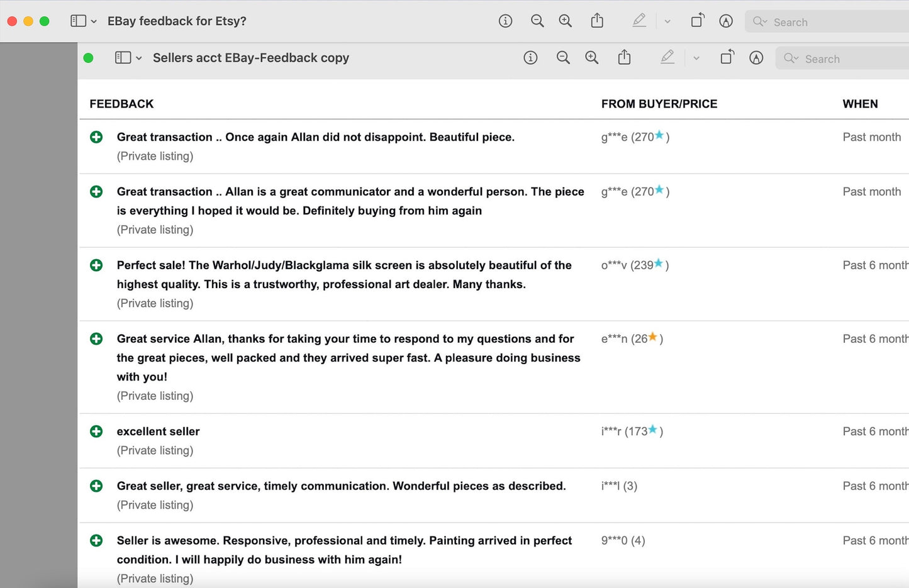This screenshot has width=909, height=588.
Task: Click the share icon in the "Sellers acct" toolbar
Action: tap(624, 58)
